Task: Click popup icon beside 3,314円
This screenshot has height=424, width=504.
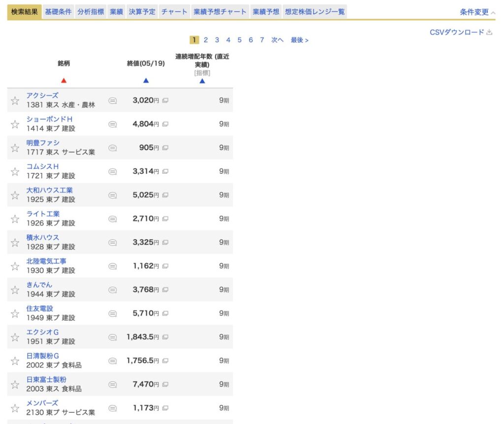Action: click(x=165, y=171)
